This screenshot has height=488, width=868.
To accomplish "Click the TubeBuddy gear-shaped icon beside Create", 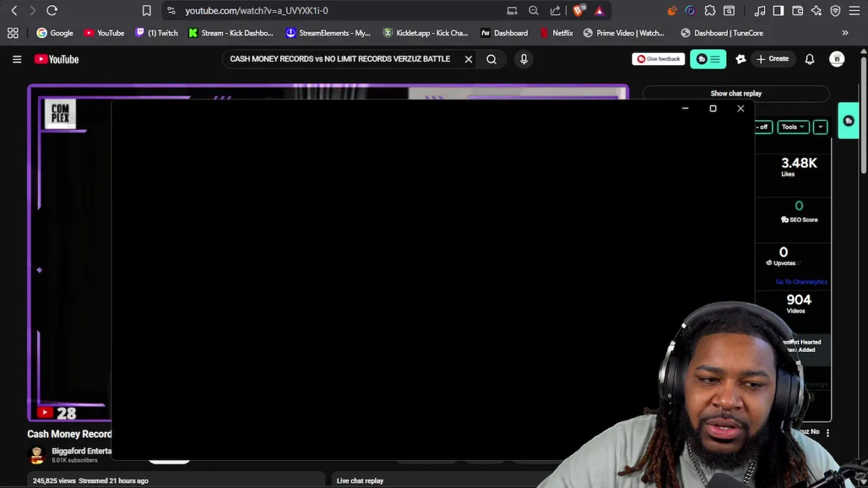I will tap(741, 59).
